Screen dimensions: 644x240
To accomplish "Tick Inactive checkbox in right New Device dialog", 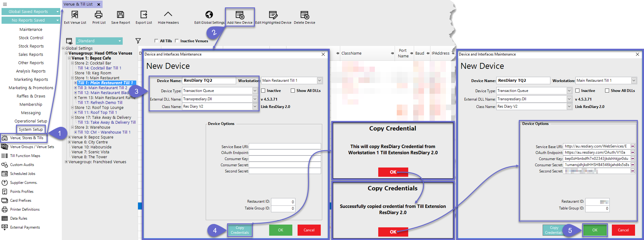I will tap(577, 91).
